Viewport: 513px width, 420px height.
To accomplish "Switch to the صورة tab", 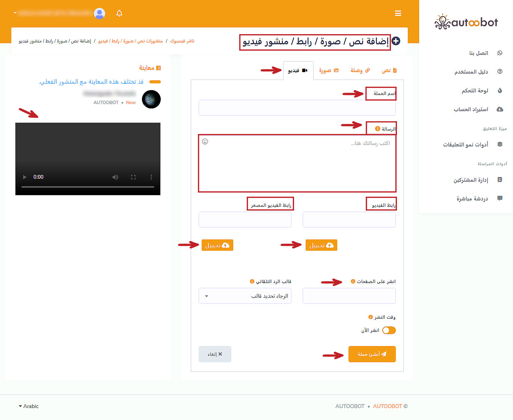I will tap(329, 71).
